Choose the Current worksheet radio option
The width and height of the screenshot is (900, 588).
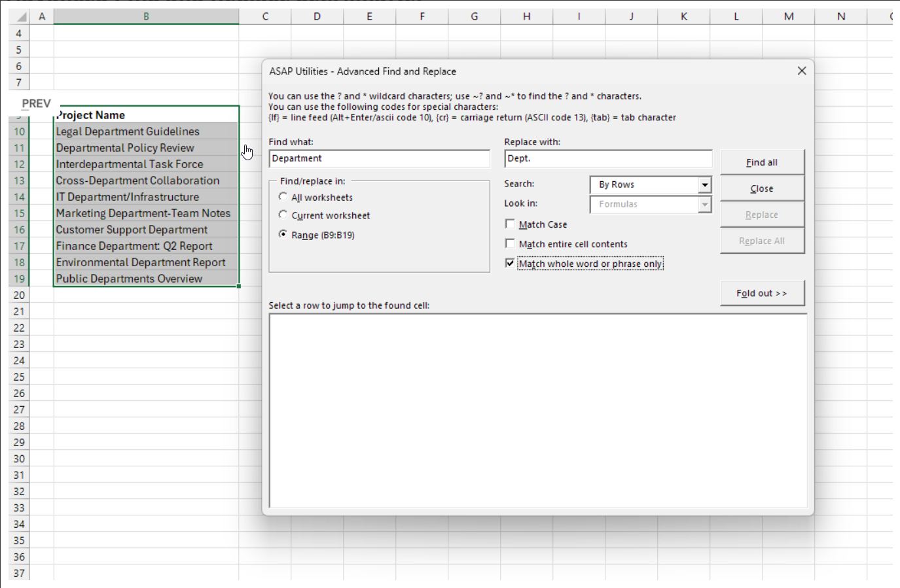[x=283, y=215]
